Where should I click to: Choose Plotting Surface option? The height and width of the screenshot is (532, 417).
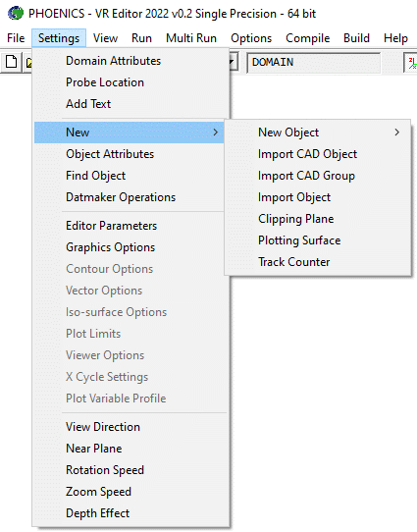coord(299,240)
